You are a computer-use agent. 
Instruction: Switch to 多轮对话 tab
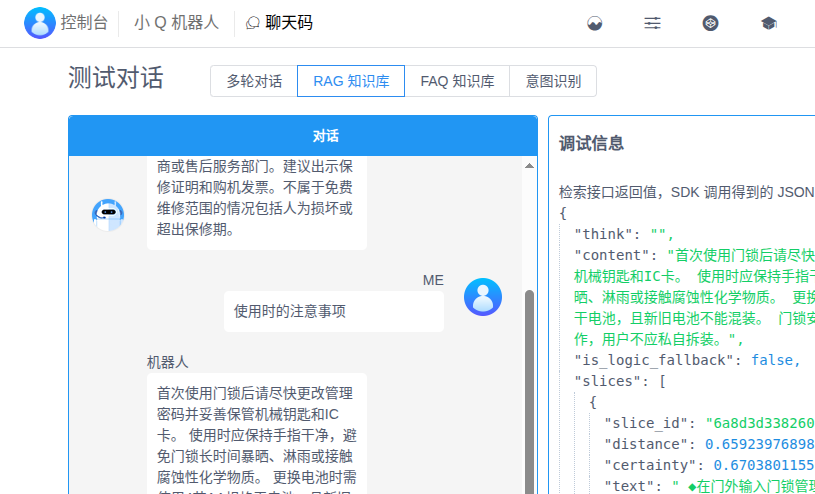click(x=254, y=81)
